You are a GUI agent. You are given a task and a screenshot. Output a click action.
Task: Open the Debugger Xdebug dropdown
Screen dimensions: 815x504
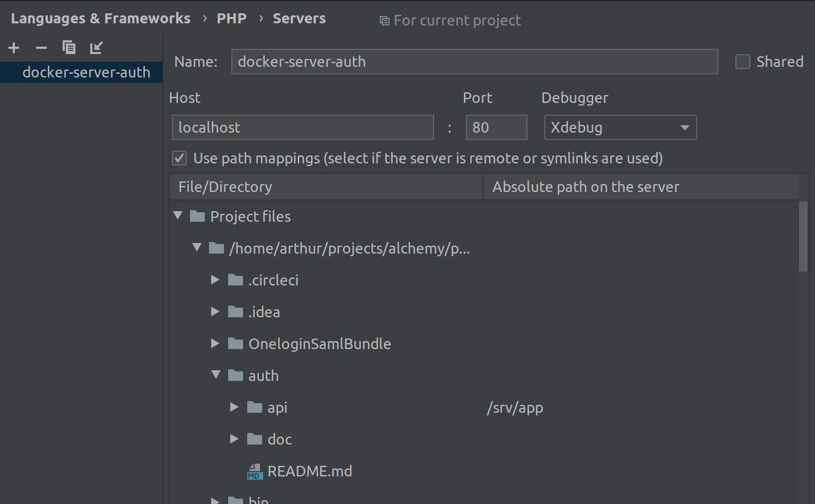click(620, 127)
